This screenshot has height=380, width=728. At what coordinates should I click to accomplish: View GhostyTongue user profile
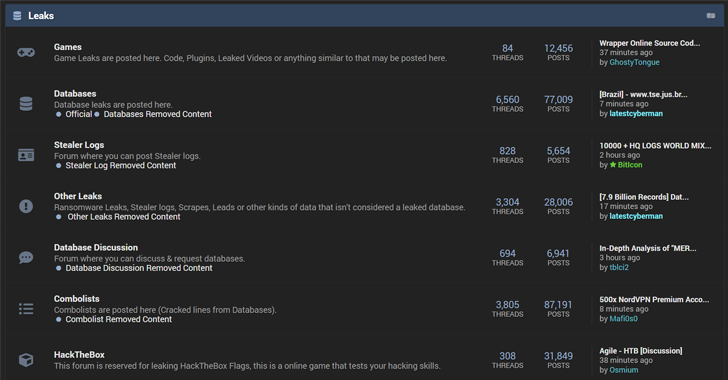tap(634, 62)
